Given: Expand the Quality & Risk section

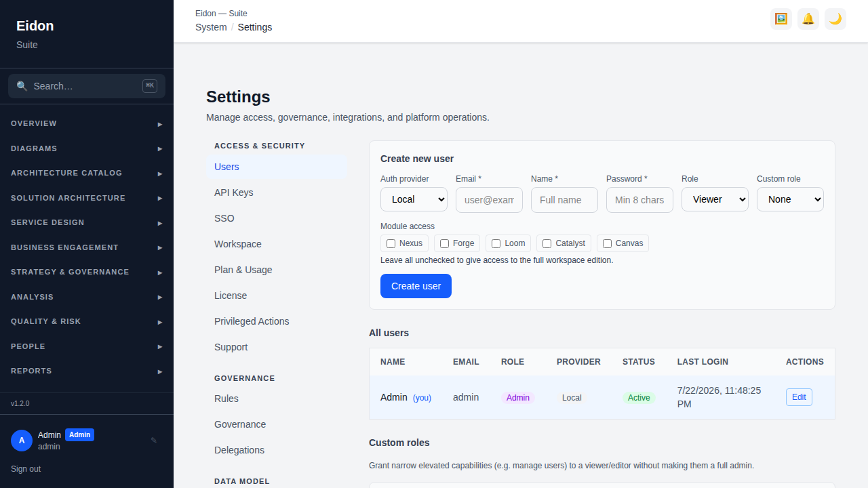Looking at the screenshot, I should click(87, 321).
